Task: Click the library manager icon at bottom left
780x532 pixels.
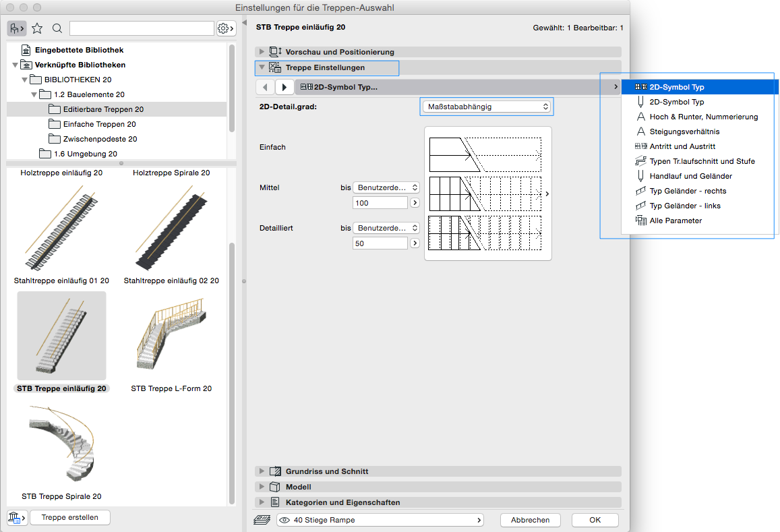Action: tap(17, 517)
